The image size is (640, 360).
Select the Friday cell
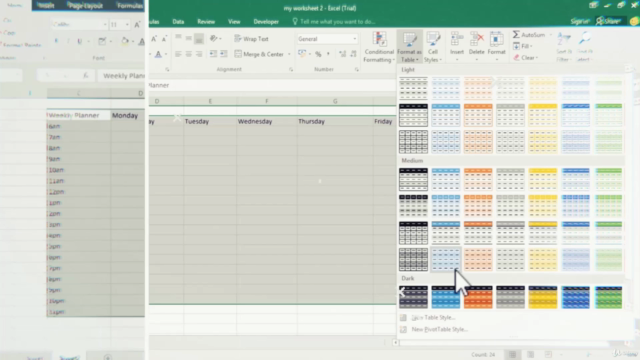(384, 121)
